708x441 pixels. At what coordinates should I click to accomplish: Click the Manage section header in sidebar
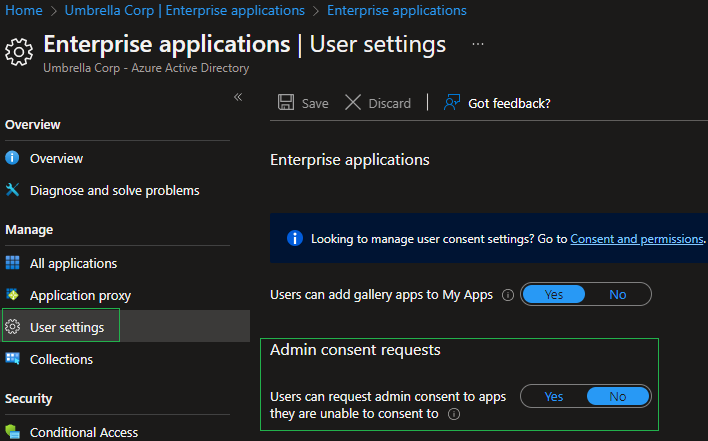(29, 230)
